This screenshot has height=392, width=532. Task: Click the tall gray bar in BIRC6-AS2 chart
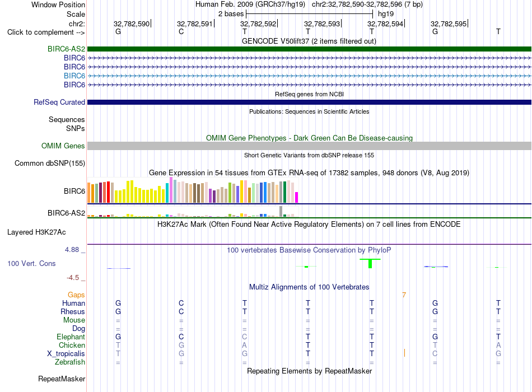281,212
